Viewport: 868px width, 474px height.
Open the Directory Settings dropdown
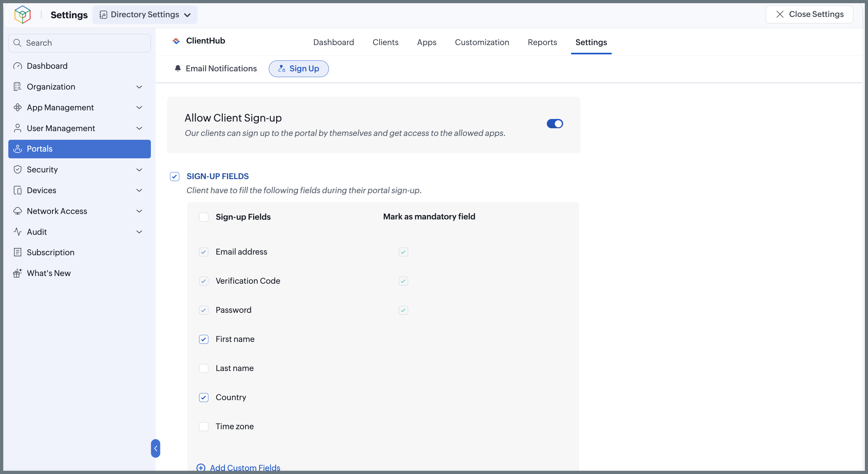[145, 14]
